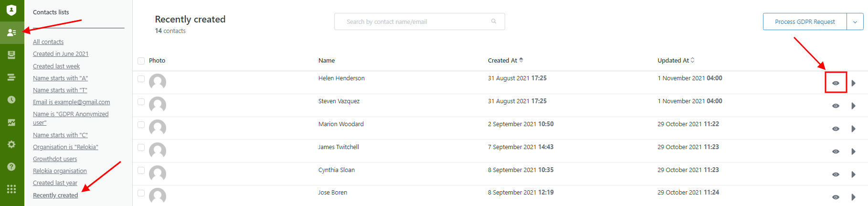Viewport: 868px width, 206px height.
Task: Click the search magnifier icon
Action: coord(494,22)
